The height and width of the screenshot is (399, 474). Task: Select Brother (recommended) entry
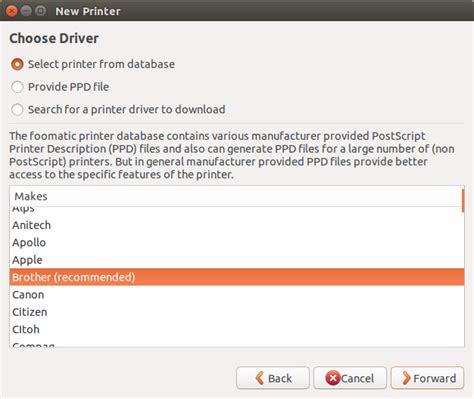tap(237, 277)
